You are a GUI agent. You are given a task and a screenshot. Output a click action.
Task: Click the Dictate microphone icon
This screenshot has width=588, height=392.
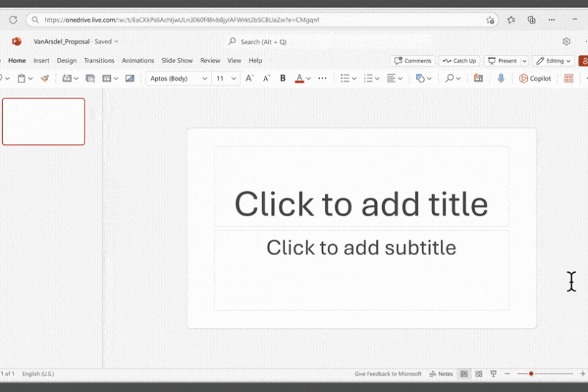tap(501, 79)
